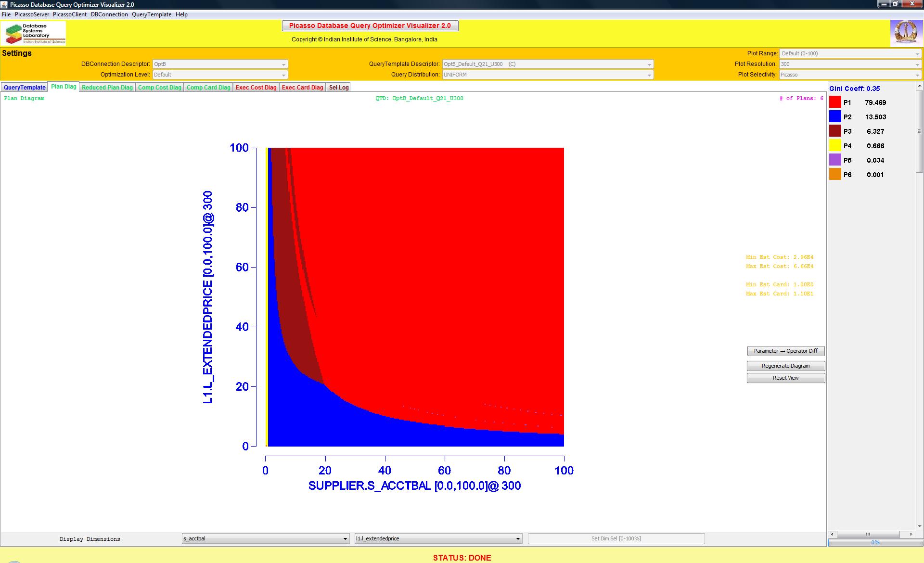
Task: Click the IISc emblem icon
Action: 905,33
